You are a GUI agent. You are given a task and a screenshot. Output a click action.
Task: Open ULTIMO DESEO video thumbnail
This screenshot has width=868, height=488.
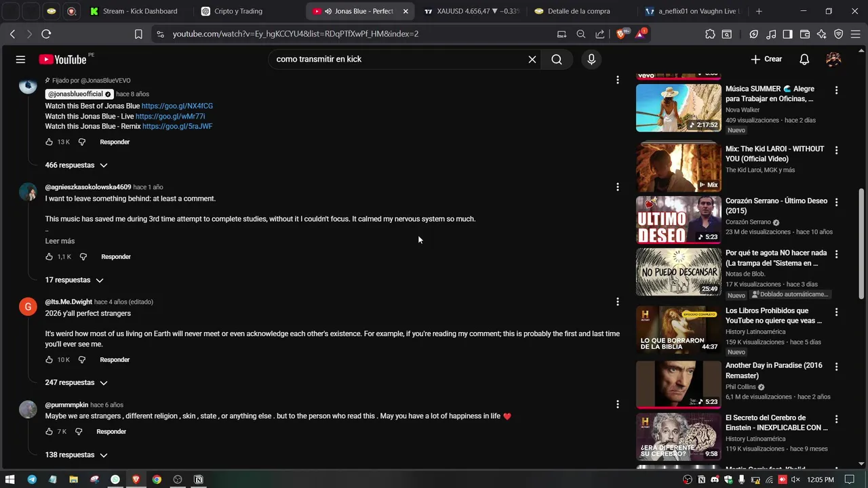pyautogui.click(x=678, y=220)
